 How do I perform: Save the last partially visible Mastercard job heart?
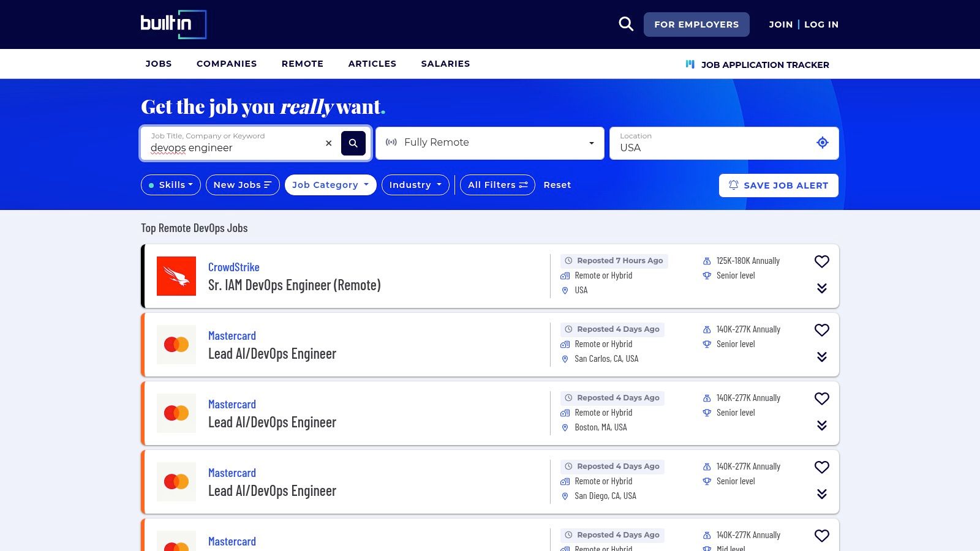click(x=822, y=536)
